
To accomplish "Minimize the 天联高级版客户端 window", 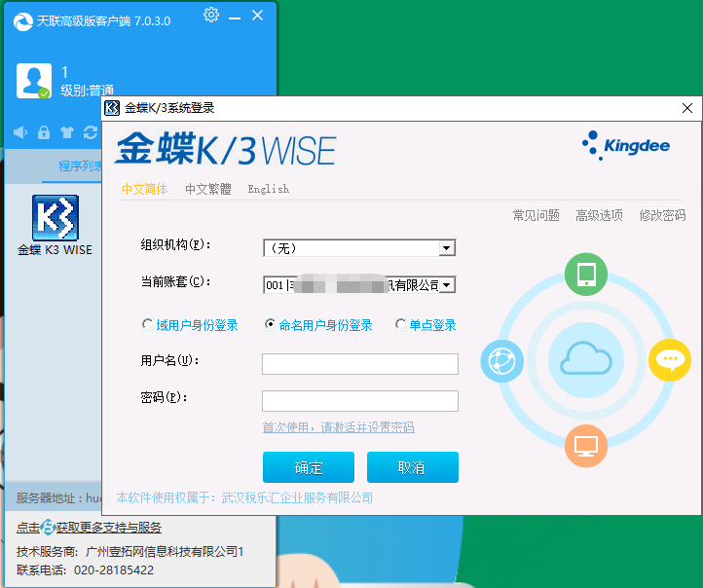I will pyautogui.click(x=235, y=18).
